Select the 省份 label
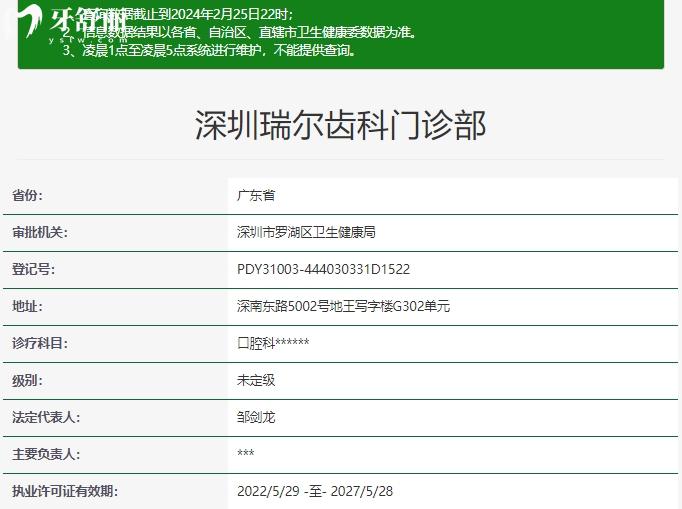Viewport: 682px width, 509px height. tap(27, 195)
